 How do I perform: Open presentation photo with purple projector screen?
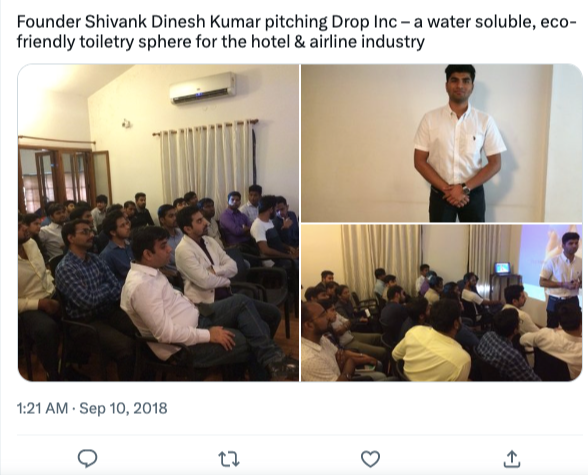(442, 303)
